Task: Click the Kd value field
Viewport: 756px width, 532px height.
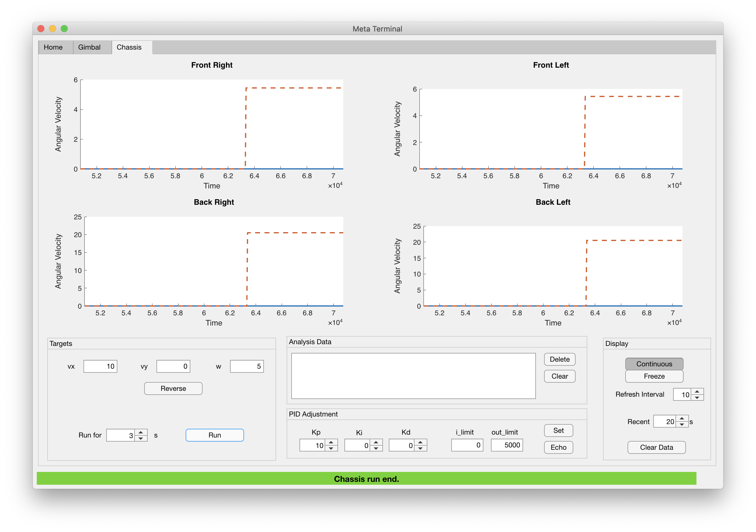Action: [402, 445]
